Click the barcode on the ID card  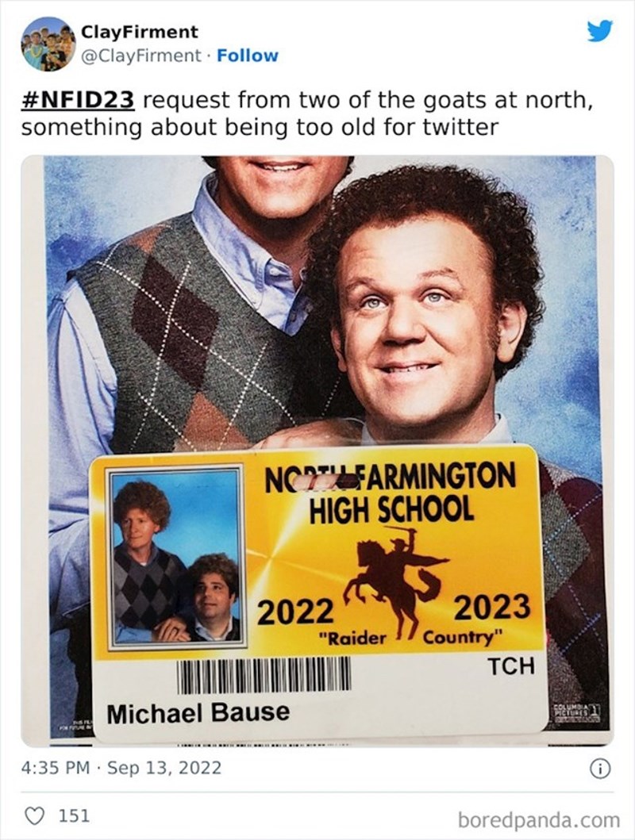(264, 676)
